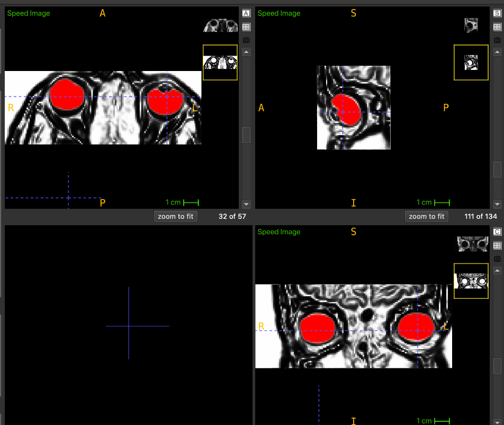Click the coronal view 'C' expand icon
This screenshot has width=504, height=425.
tap(497, 232)
